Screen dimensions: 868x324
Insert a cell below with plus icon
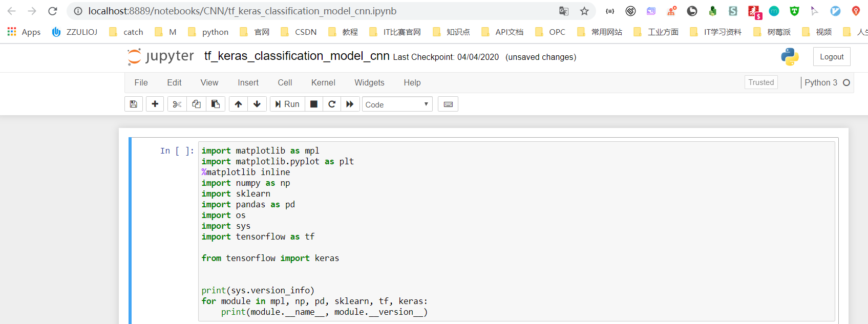coord(155,104)
